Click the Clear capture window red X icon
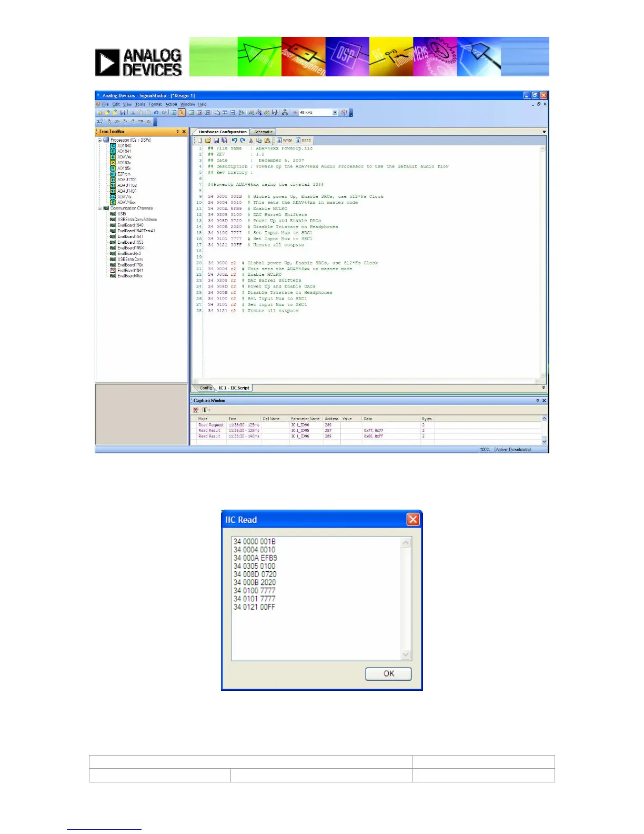This screenshot has width=644, height=834. click(x=196, y=410)
